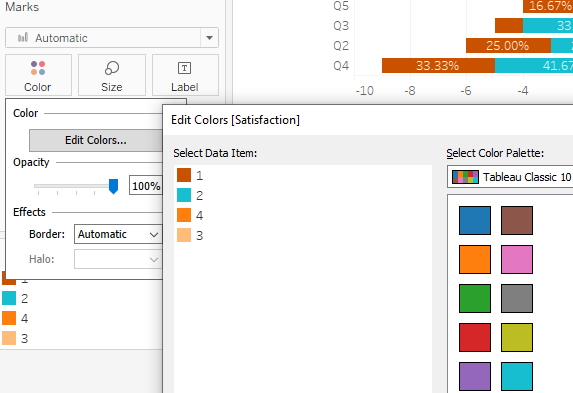Pick the green palette swatch
Screen dimensions: 573x393
pos(475,298)
